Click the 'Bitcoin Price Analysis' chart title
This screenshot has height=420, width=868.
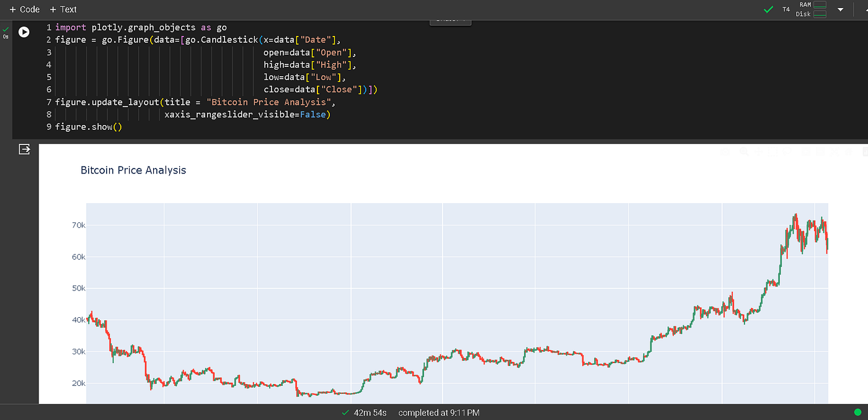coord(133,170)
